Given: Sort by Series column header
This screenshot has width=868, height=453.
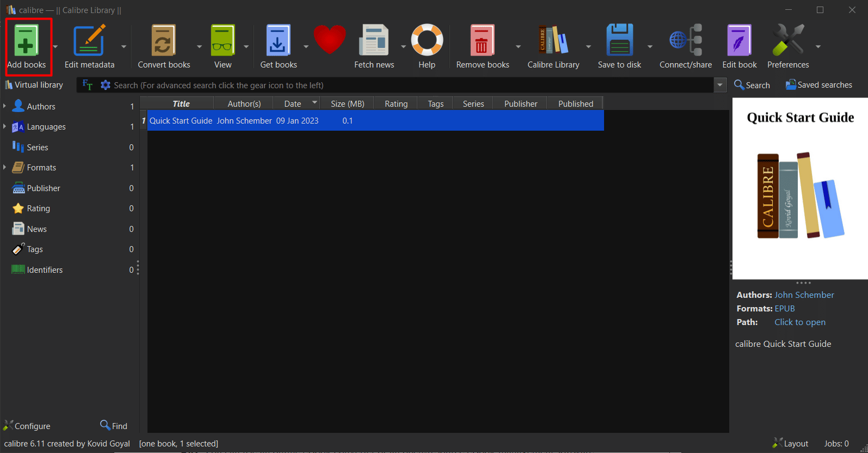Looking at the screenshot, I should [473, 103].
